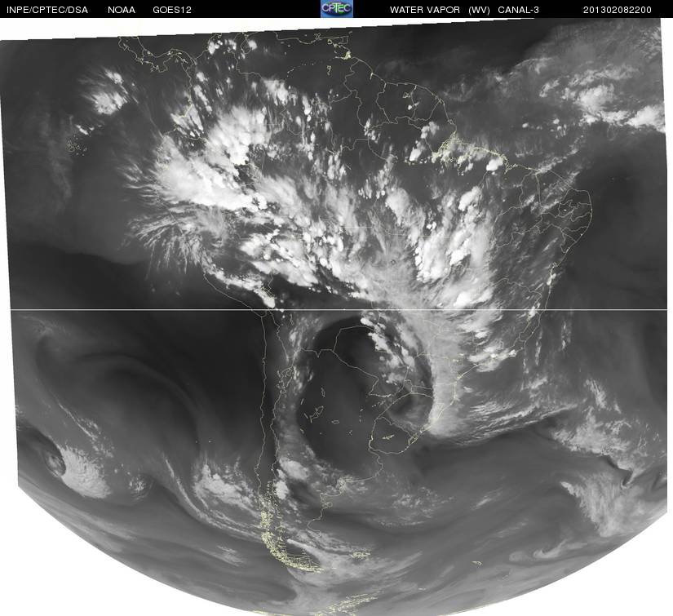The height and width of the screenshot is (616, 673).
Task: Click the water vapor satellite image
Action: tap(334, 317)
